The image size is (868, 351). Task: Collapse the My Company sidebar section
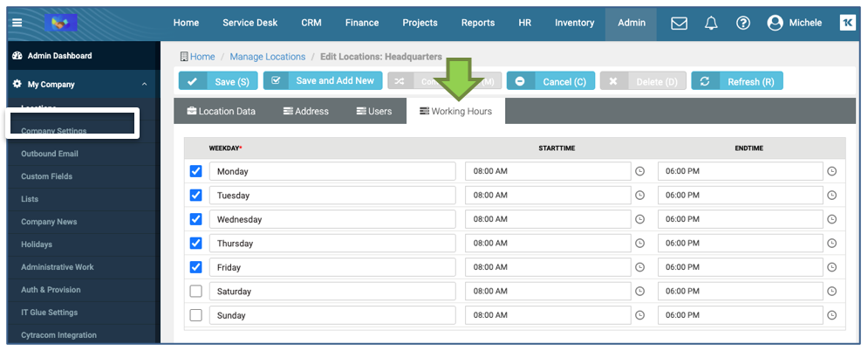[x=144, y=85]
